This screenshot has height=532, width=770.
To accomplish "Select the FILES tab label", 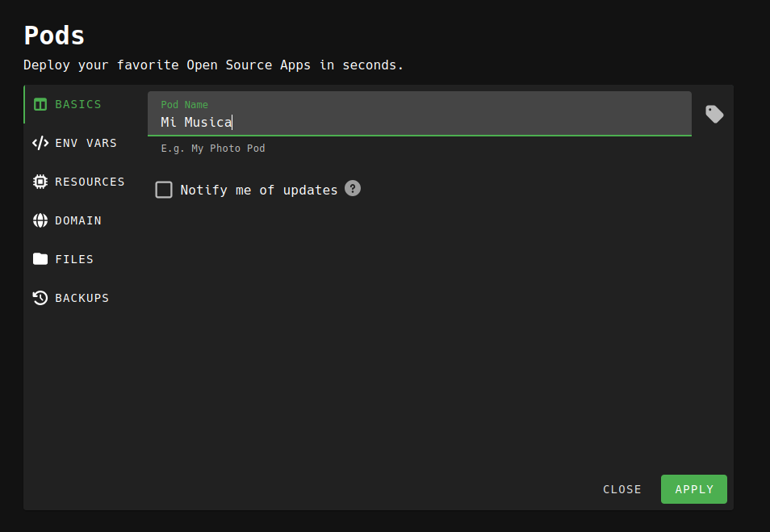I will click(74, 259).
